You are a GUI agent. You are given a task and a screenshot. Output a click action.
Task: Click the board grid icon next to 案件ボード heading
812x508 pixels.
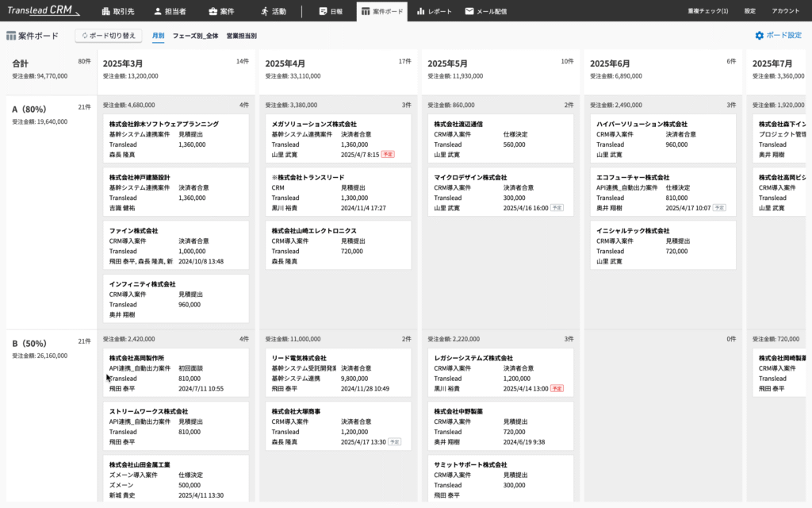click(12, 35)
